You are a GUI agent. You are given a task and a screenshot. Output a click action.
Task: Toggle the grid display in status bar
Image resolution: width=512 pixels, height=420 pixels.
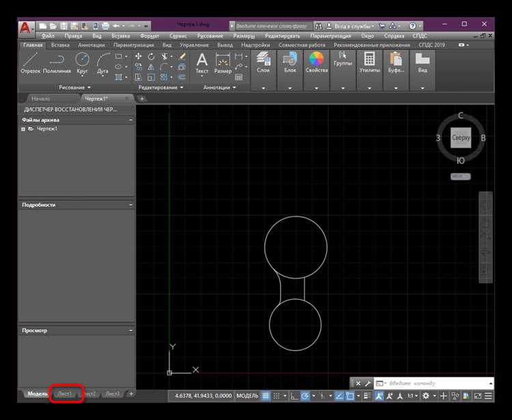(266, 396)
